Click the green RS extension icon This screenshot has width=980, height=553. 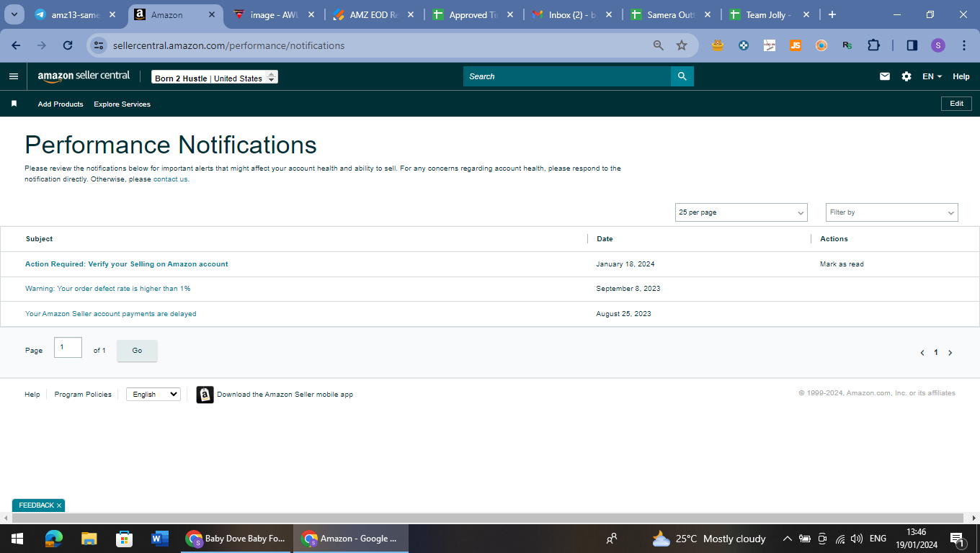tap(847, 45)
